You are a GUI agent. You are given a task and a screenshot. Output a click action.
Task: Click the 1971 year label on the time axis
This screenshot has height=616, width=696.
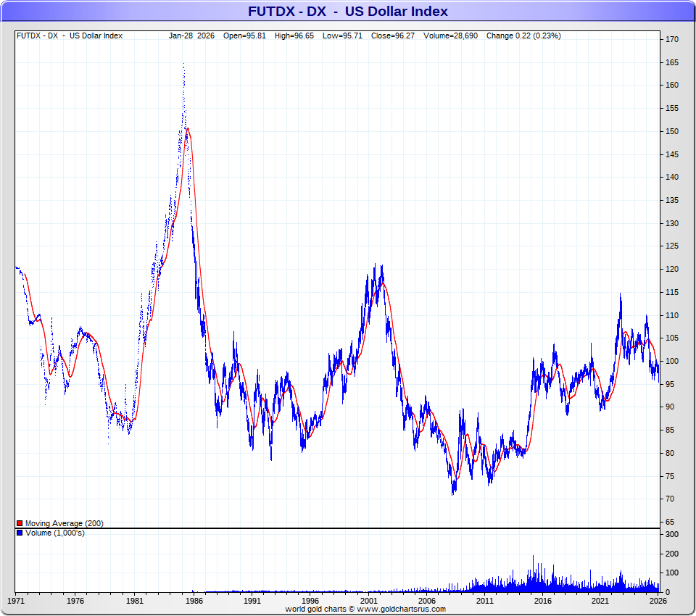pos(17,601)
